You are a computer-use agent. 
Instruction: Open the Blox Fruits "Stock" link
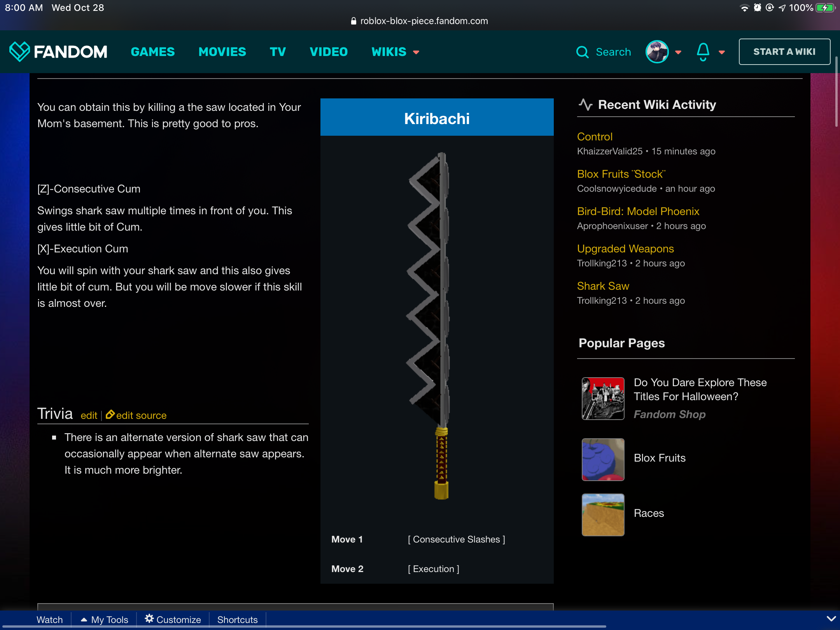coord(621,174)
